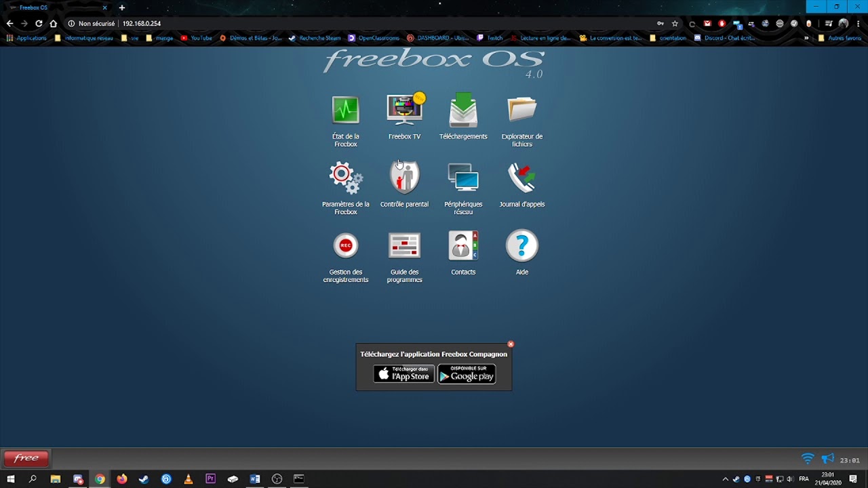Open Firefox from the taskbar
The height and width of the screenshot is (488, 868).
(x=122, y=479)
